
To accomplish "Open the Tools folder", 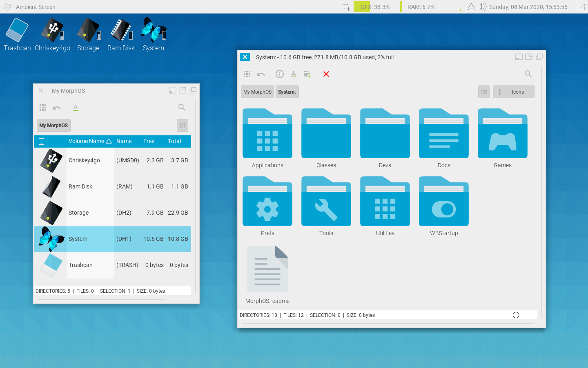I will pyautogui.click(x=326, y=206).
